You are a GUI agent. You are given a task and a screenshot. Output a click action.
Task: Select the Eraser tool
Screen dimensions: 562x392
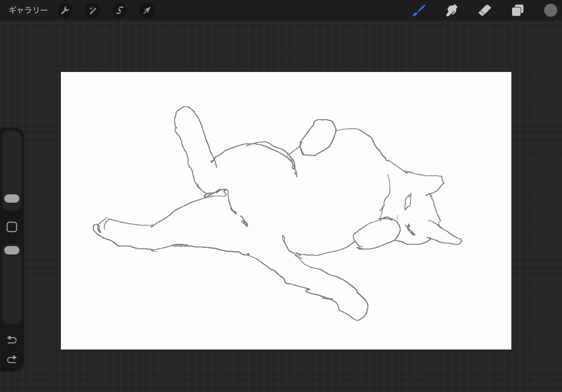pyautogui.click(x=485, y=10)
